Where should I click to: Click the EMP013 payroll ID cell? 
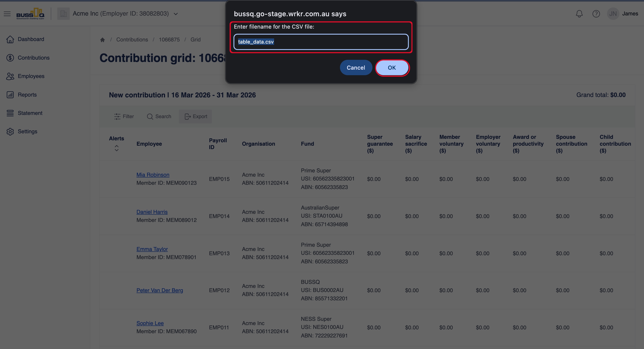coord(219,253)
